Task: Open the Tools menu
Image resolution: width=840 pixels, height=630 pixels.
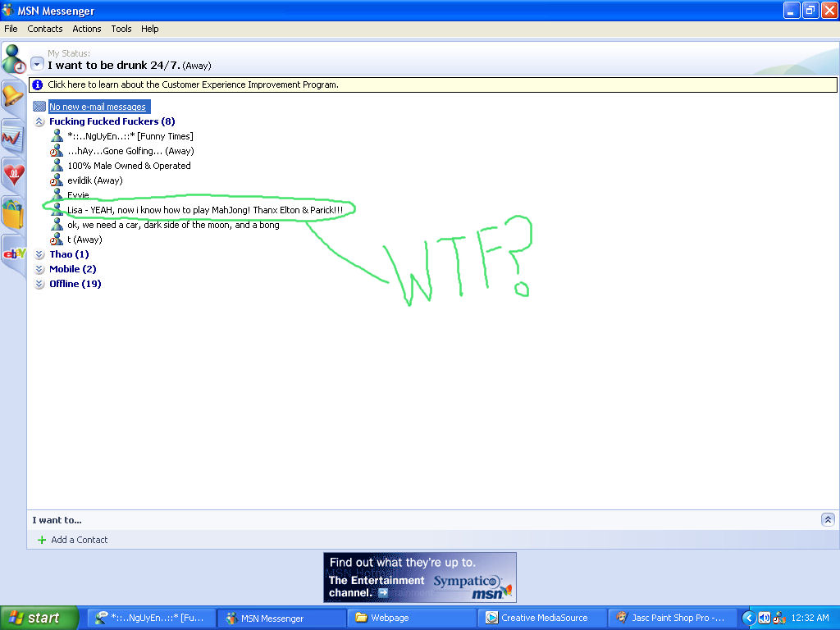Action: tap(121, 29)
